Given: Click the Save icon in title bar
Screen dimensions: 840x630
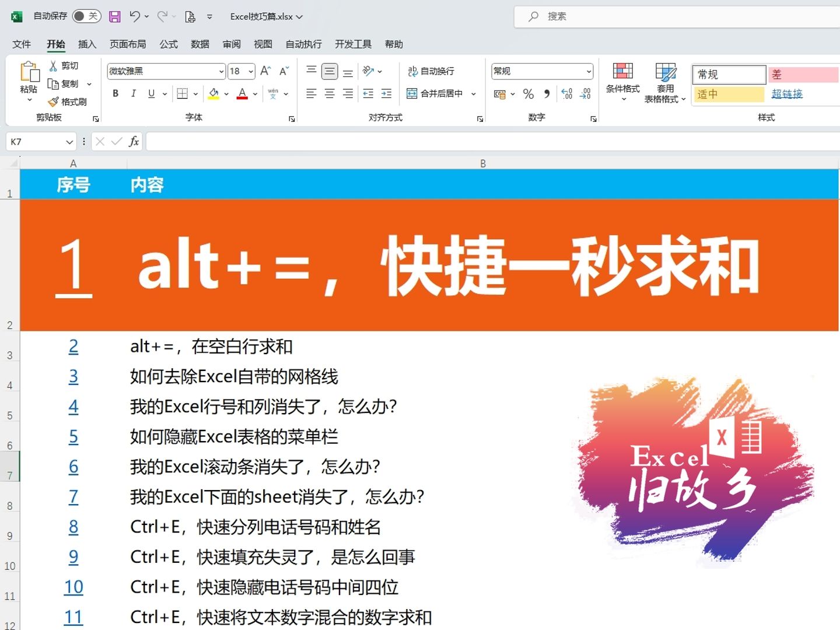Looking at the screenshot, I should click(x=115, y=16).
